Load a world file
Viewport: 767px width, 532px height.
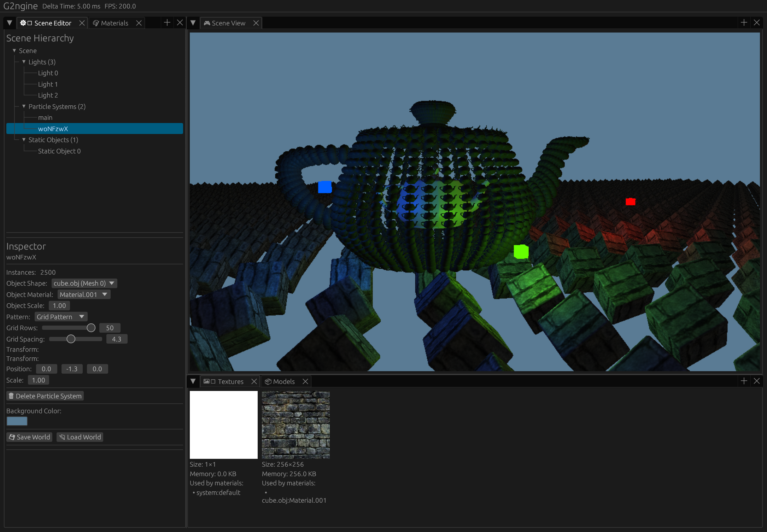point(80,437)
